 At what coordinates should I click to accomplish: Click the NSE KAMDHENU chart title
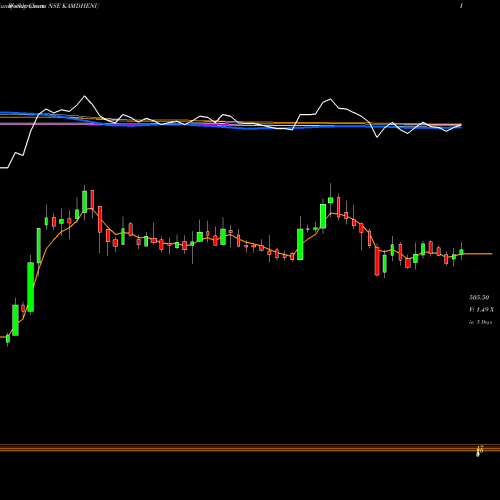74,6
